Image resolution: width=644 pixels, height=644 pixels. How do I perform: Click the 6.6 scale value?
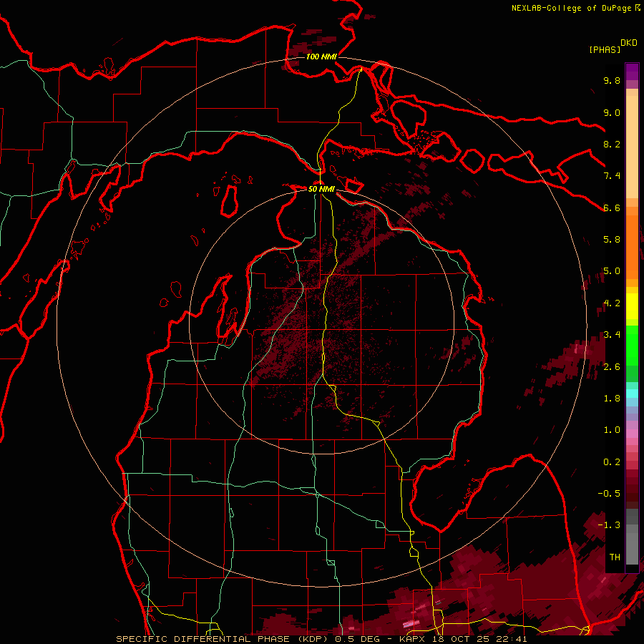(x=612, y=208)
